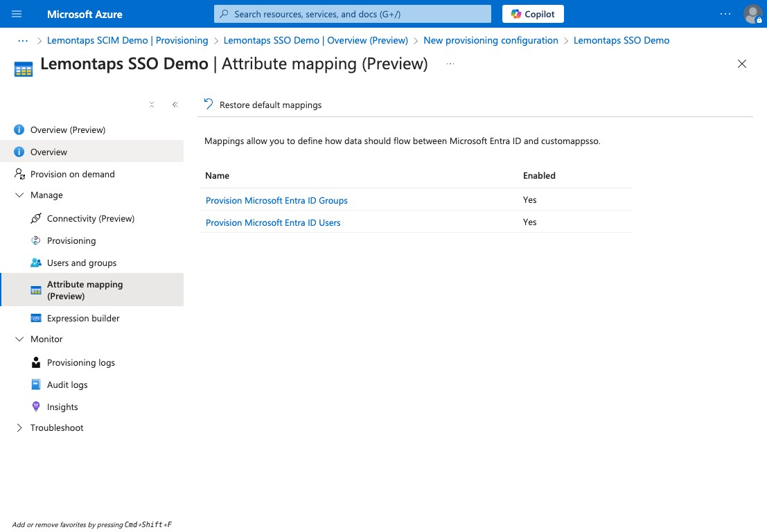Collapse the Manage section chevron
Image resolution: width=767 pixels, height=532 pixels.
[19, 195]
